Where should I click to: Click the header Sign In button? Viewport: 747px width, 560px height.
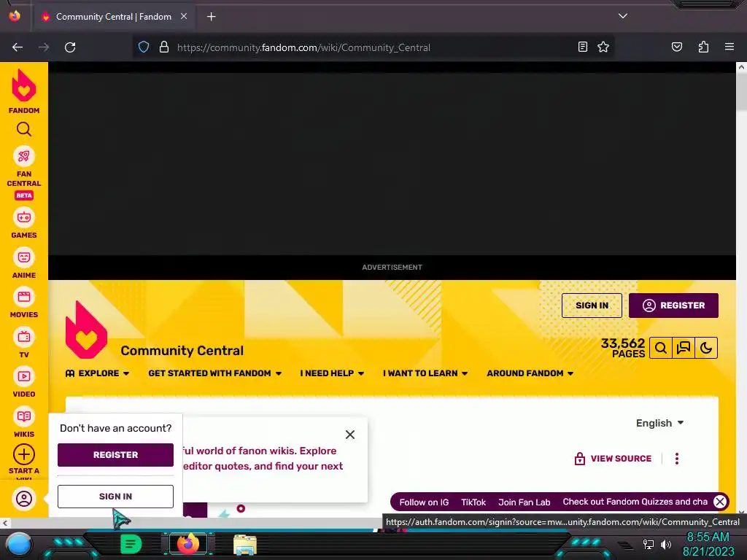click(592, 306)
